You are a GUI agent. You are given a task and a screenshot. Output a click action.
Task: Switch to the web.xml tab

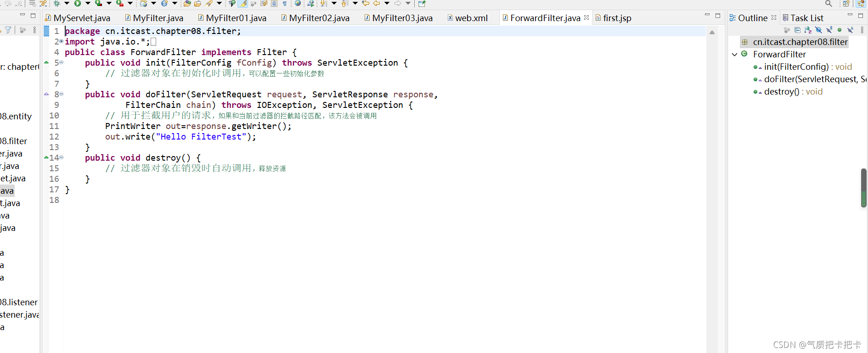pyautogui.click(x=467, y=18)
